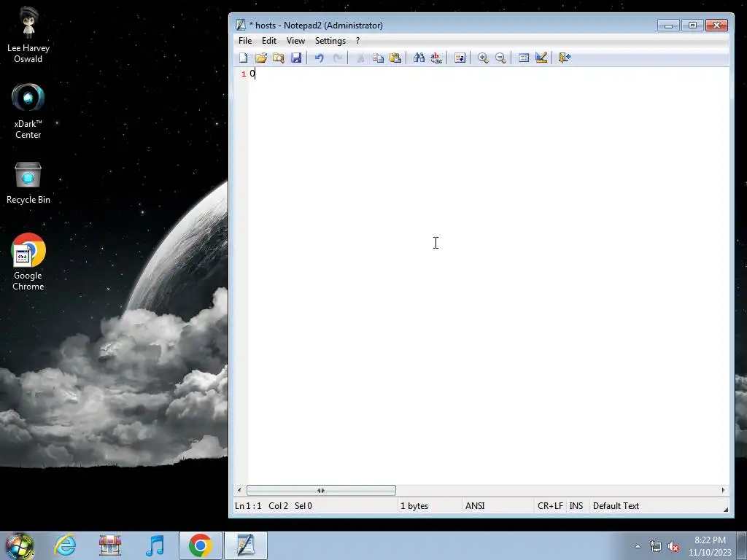
Task: Maximize the Notepad2 window
Action: click(693, 26)
